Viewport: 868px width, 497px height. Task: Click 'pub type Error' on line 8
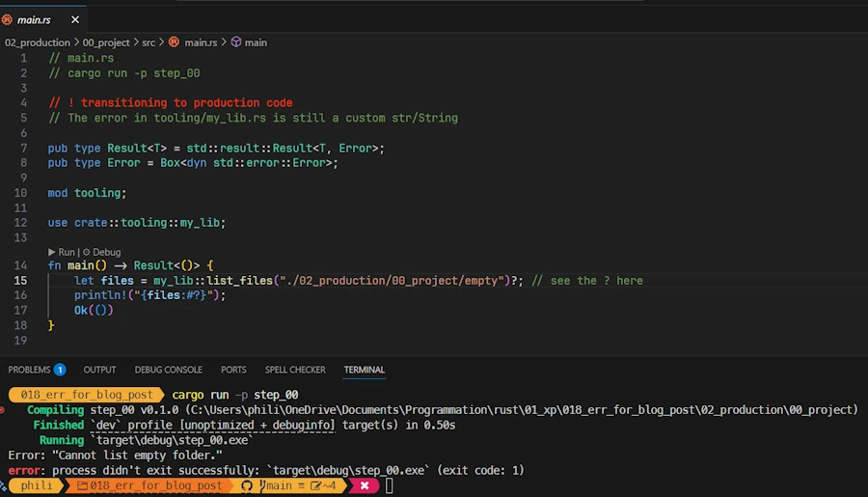[x=94, y=163]
